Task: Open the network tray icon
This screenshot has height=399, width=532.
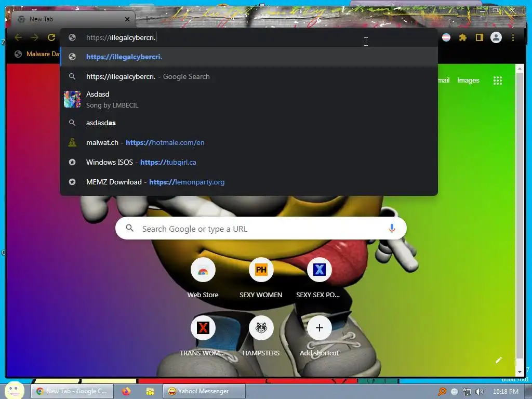Action: click(x=467, y=392)
